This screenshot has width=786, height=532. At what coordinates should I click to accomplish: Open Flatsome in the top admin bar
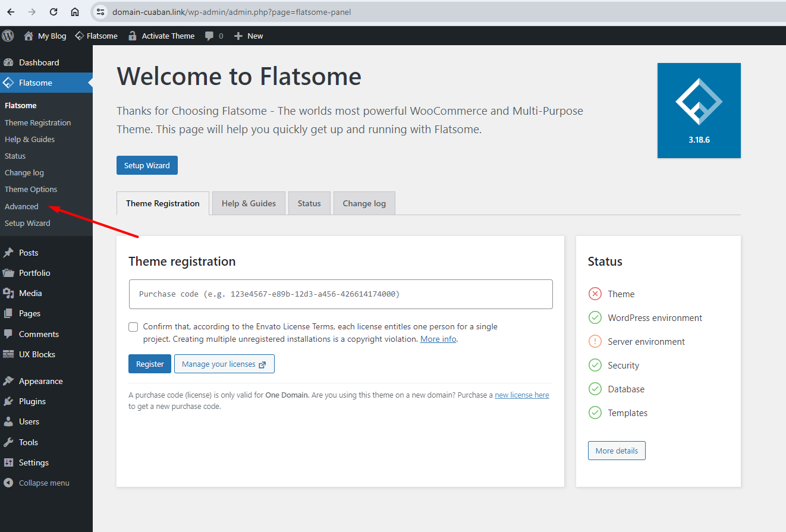coord(96,36)
